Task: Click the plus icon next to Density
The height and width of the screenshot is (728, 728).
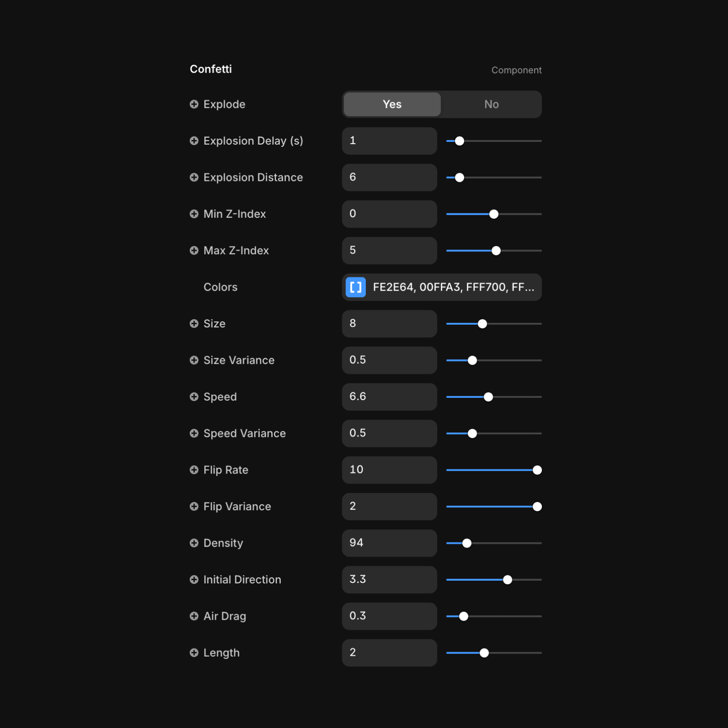Action: pyautogui.click(x=194, y=543)
